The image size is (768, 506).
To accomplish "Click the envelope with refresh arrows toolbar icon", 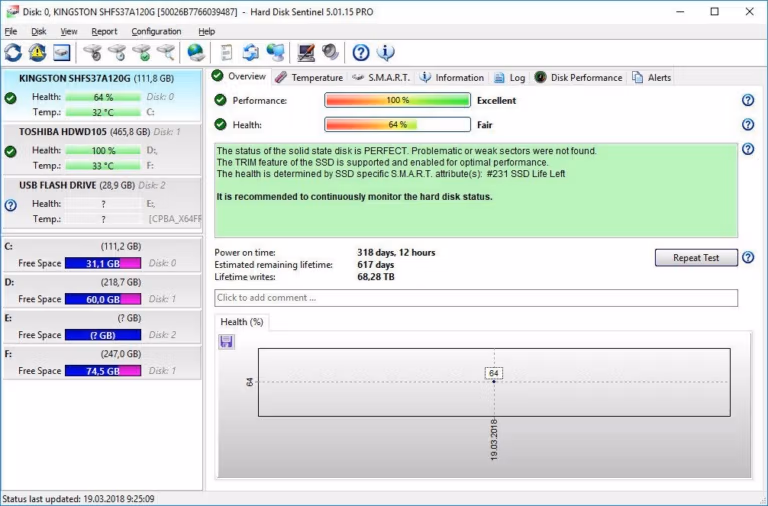I will 251,52.
